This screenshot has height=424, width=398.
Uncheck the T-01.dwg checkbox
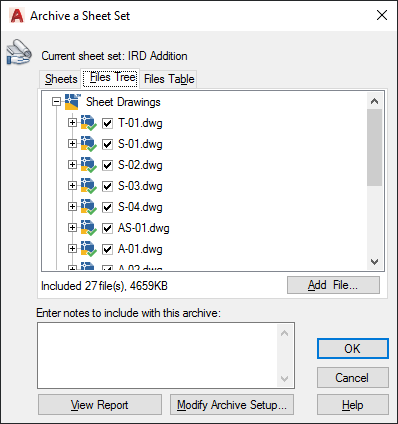(x=107, y=123)
